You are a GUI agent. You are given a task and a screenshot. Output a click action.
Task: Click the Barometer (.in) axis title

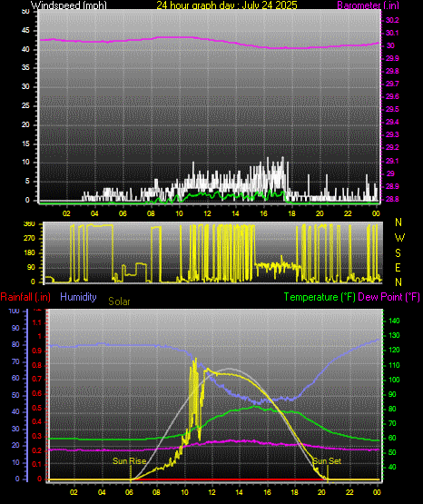point(368,5)
